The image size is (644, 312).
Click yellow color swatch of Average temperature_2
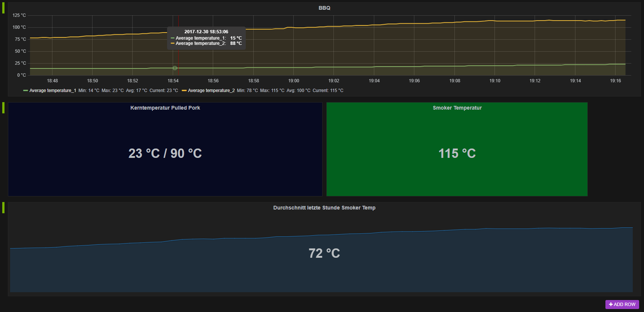click(184, 91)
